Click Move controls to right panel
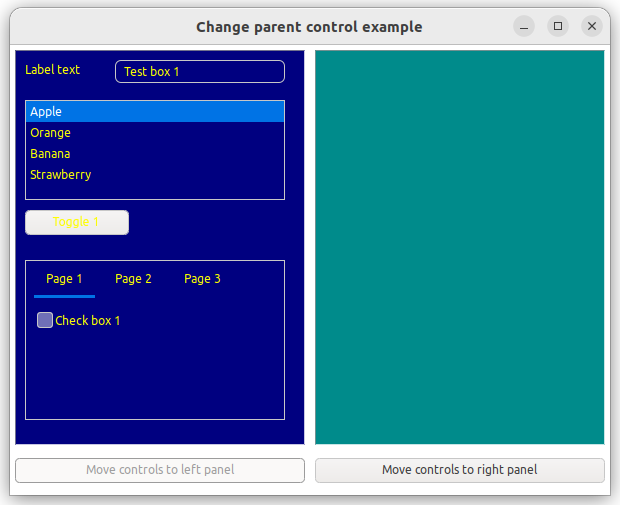 coord(459,470)
